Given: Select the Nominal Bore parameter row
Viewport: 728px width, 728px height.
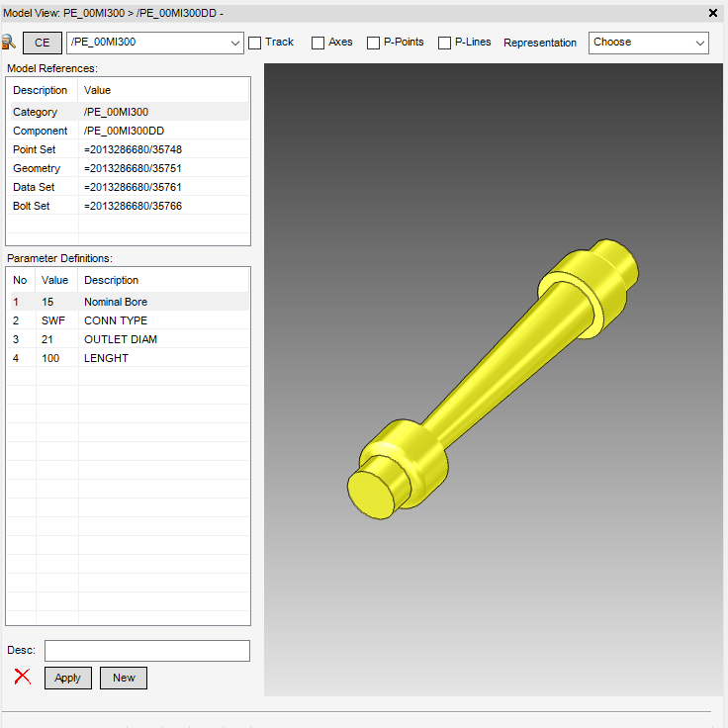Looking at the screenshot, I should [129, 302].
